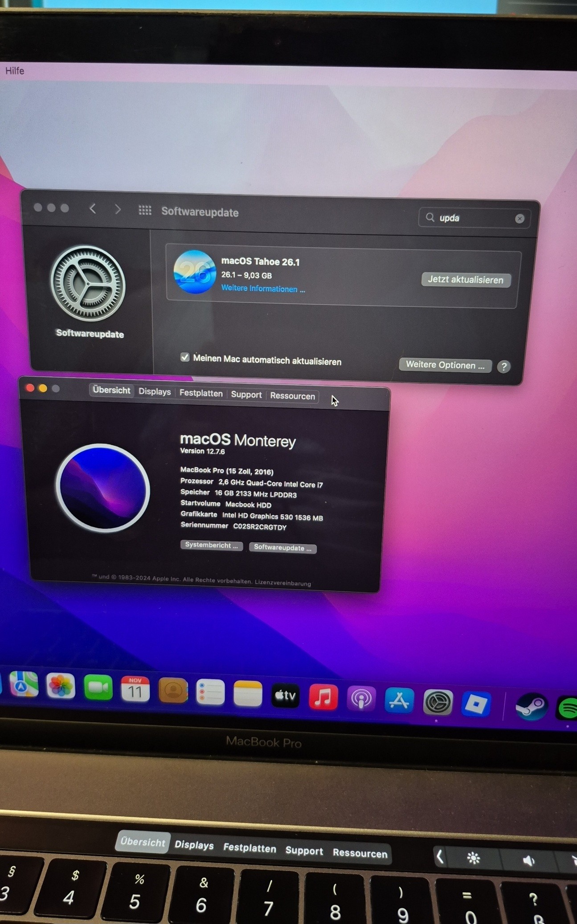Viewport: 577px width, 924px height.
Task: Go forward in the Softwareupdate window
Action: pos(118,209)
